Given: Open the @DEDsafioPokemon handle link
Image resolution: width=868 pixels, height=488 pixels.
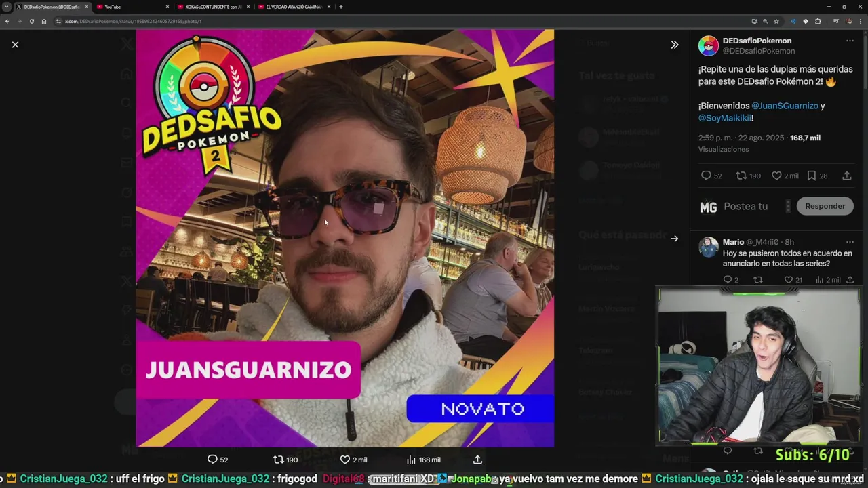Looking at the screenshot, I should point(759,51).
